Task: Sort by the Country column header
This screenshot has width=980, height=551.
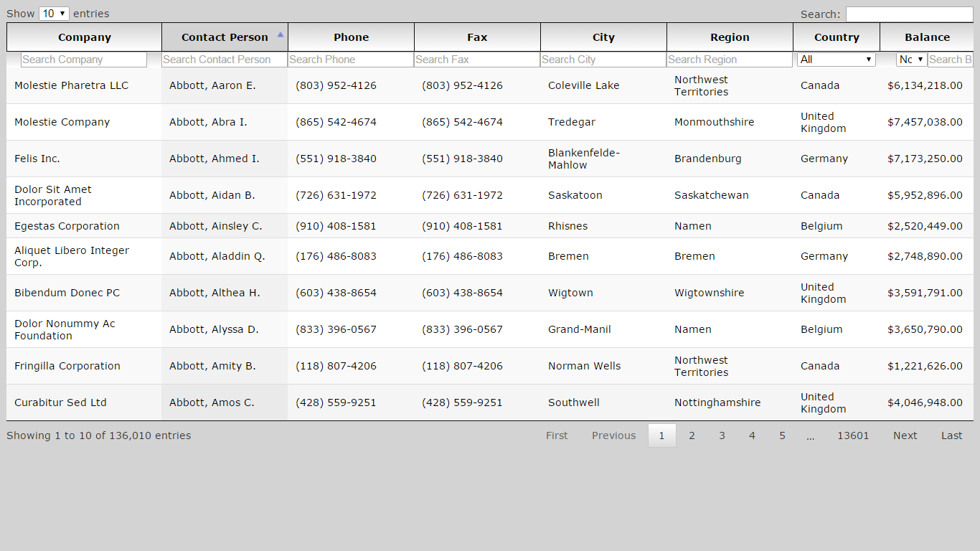Action: 837,37
